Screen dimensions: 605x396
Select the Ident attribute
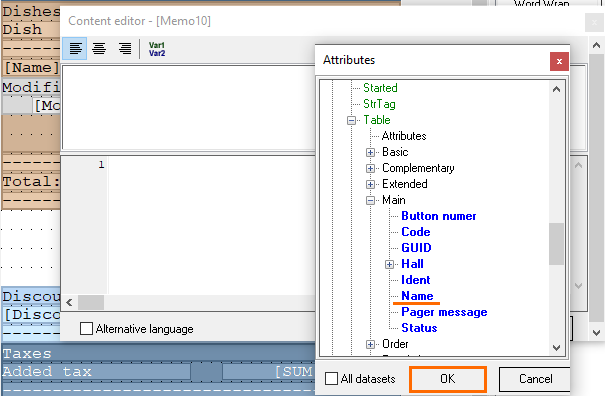416,280
